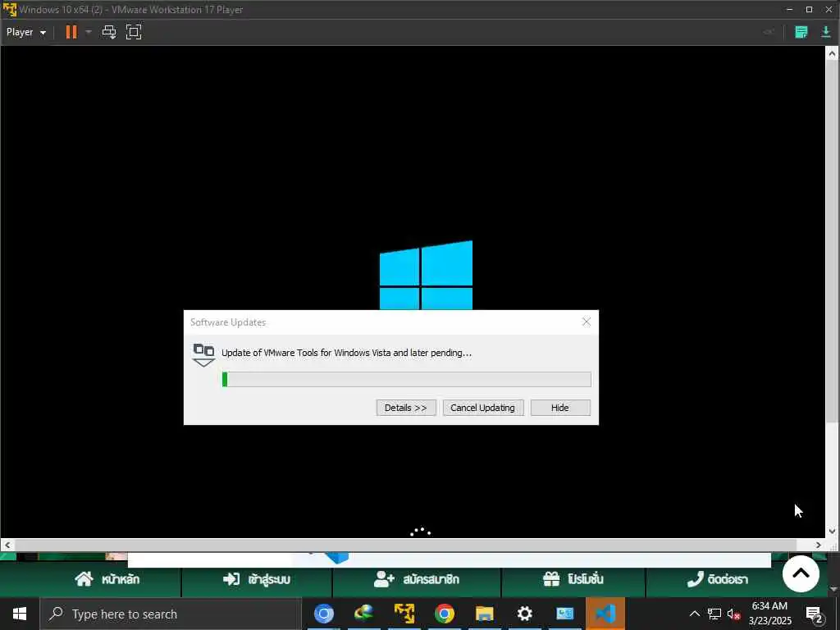The image size is (840, 630).
Task: Open the Player menu dropdown
Action: point(25,32)
